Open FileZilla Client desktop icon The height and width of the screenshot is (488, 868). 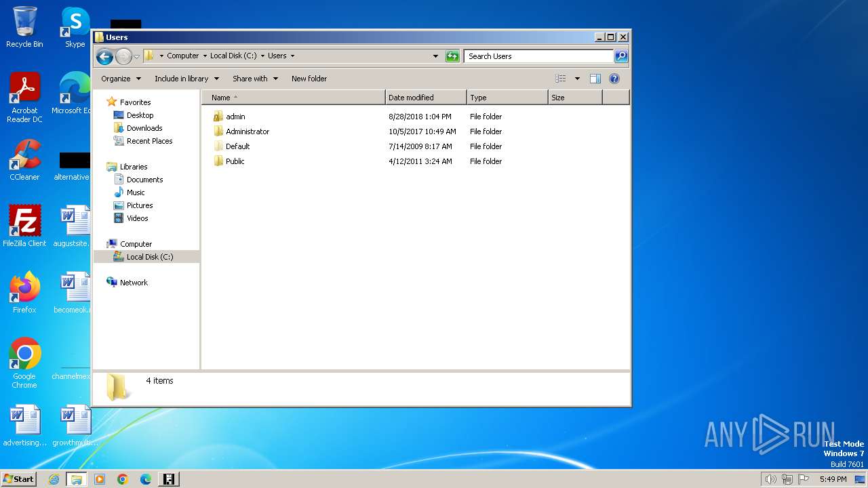click(24, 226)
